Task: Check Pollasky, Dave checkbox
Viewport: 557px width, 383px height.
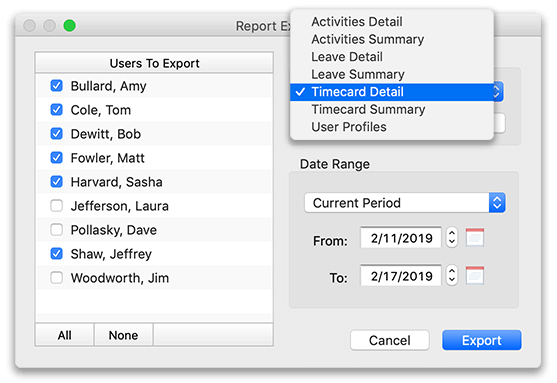Action: [x=56, y=230]
